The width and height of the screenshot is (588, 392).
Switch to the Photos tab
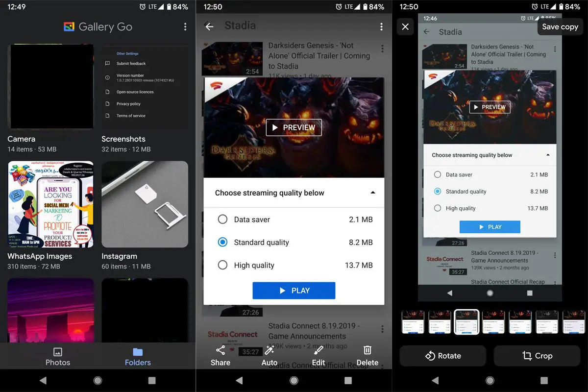[x=58, y=356]
